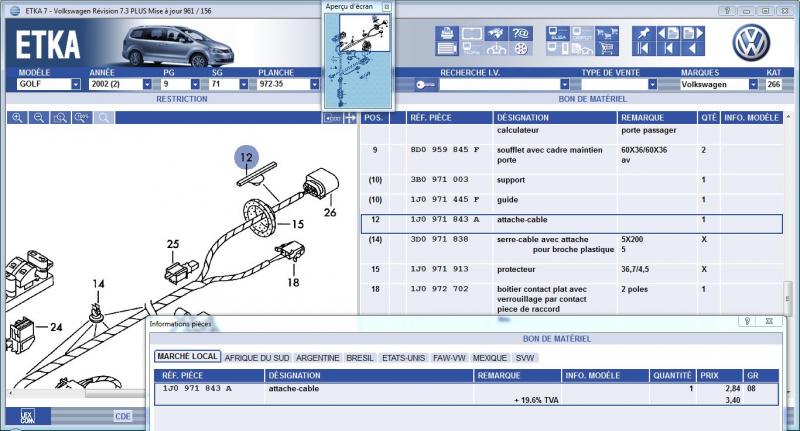Image resolution: width=800 pixels, height=431 pixels.
Task: Click callout number 26 in diagram
Action: pos(330,213)
